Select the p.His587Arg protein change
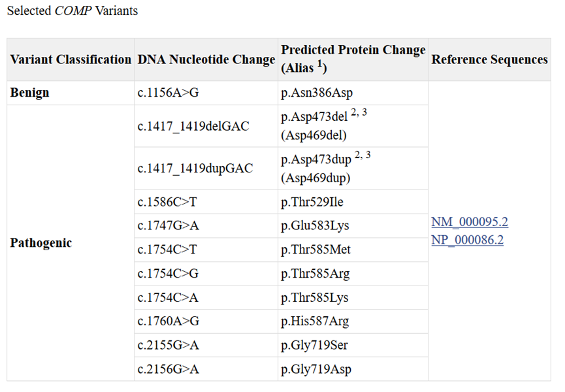The width and height of the screenshot is (565, 392). (315, 321)
